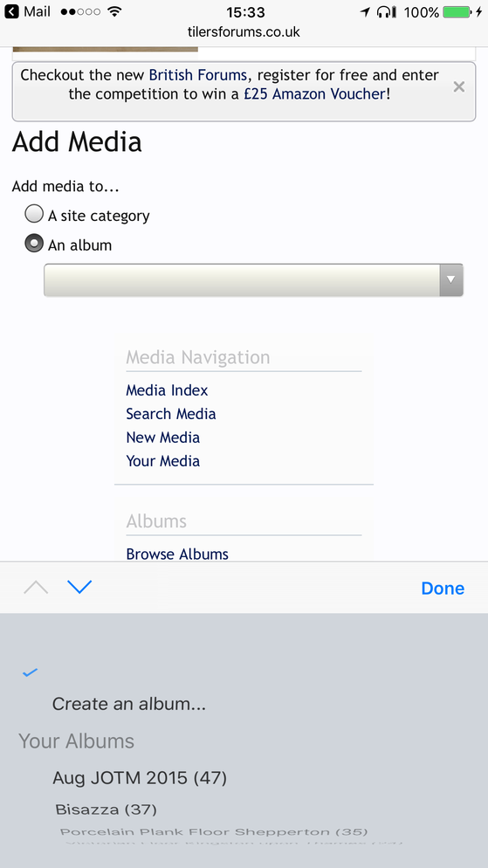Go to New Media link
Viewport: 488px width, 868px height.
tap(162, 437)
